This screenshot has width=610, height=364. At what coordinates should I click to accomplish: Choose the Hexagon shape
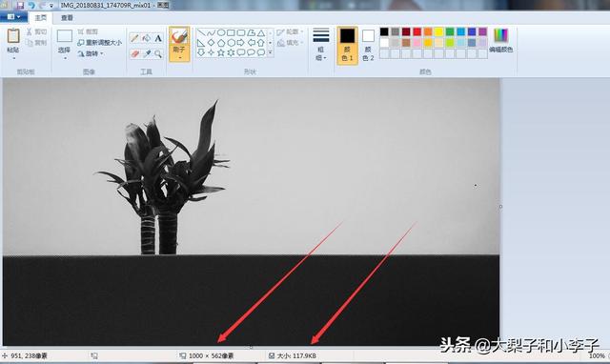(231, 42)
